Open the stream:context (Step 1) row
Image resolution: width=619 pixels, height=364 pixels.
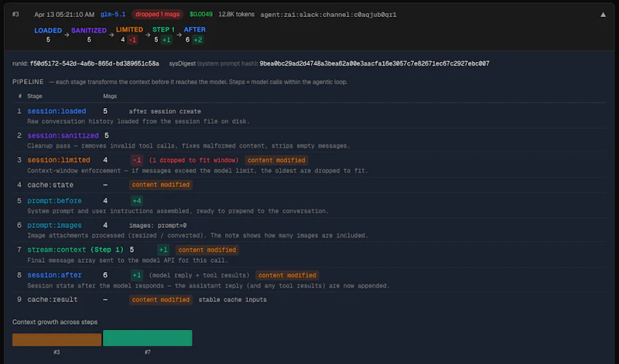(309, 255)
